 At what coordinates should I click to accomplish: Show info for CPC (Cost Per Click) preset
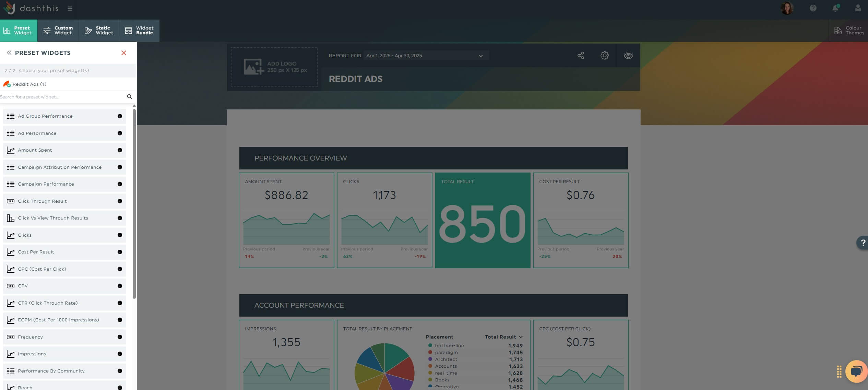120,269
